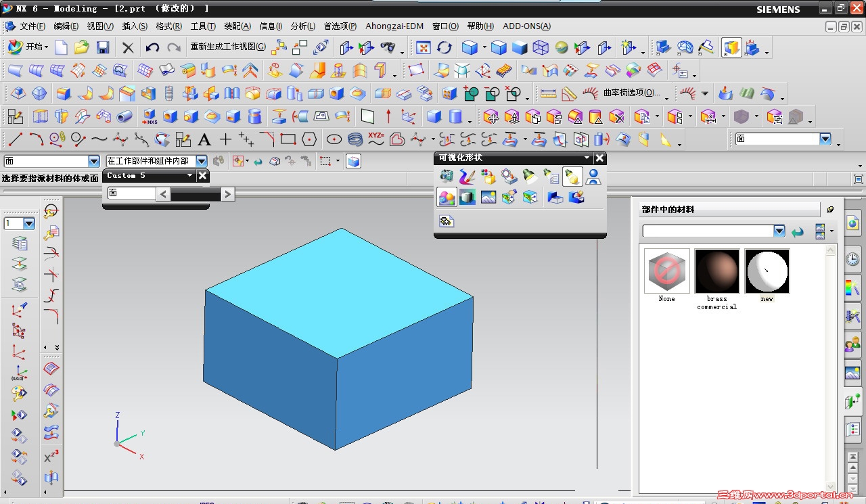Viewport: 866px width, 504px height.
Task: Open the material library dropdown in materials panel
Action: (779, 231)
